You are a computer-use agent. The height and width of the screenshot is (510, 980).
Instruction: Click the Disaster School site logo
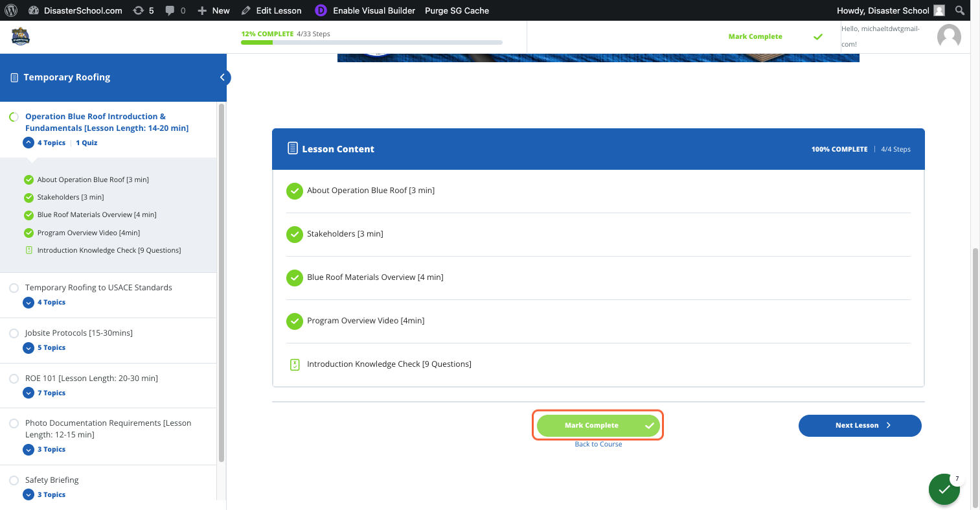coord(21,36)
